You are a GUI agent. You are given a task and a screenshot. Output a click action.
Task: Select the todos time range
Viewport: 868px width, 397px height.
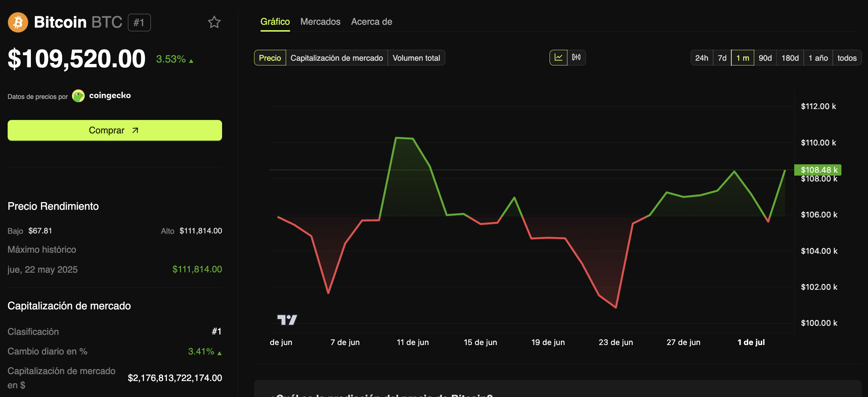847,58
